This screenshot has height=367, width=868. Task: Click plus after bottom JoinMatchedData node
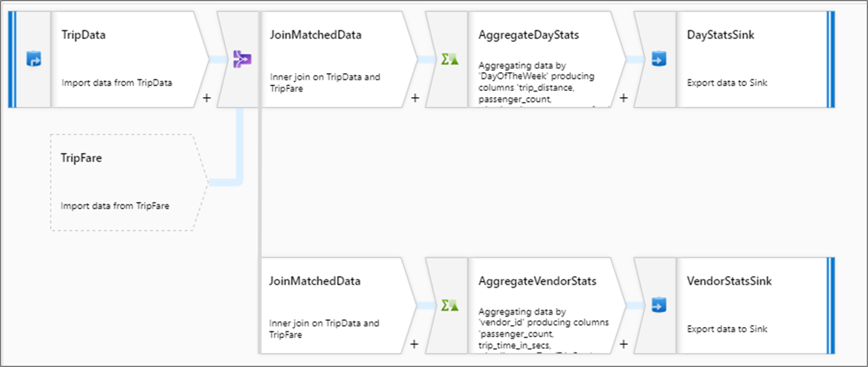pos(414,345)
